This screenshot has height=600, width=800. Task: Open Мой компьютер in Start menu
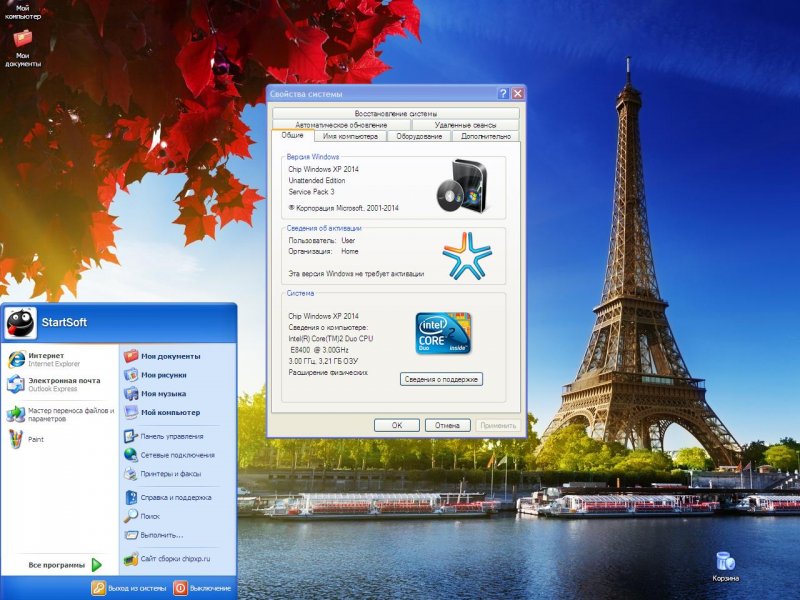[162, 412]
